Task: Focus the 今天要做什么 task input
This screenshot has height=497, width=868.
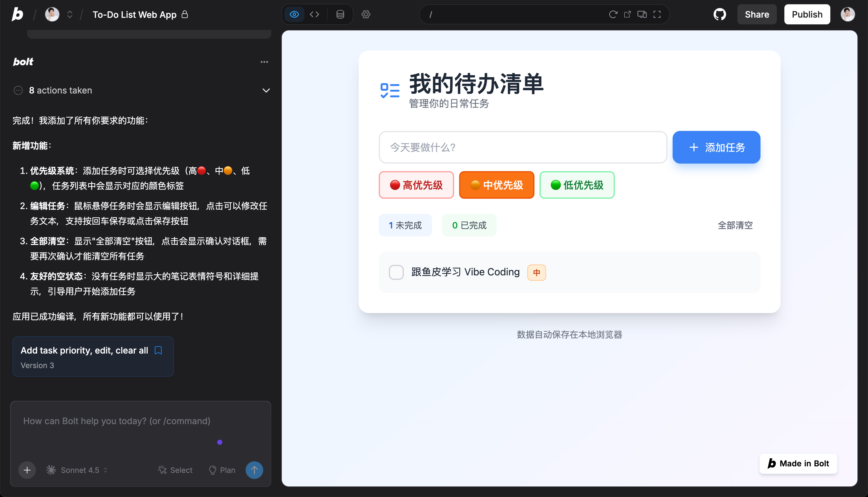Action: [x=523, y=147]
